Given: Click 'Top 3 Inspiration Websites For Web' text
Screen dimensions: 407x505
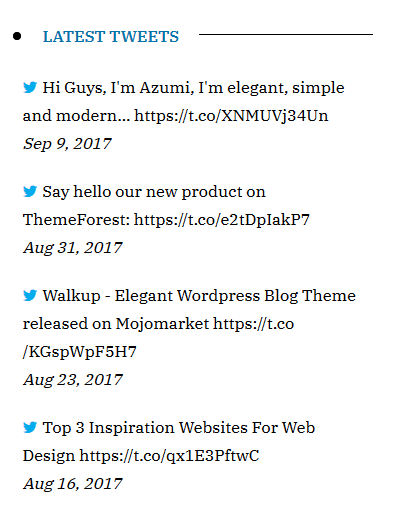Looking at the screenshot, I should click(179, 428).
